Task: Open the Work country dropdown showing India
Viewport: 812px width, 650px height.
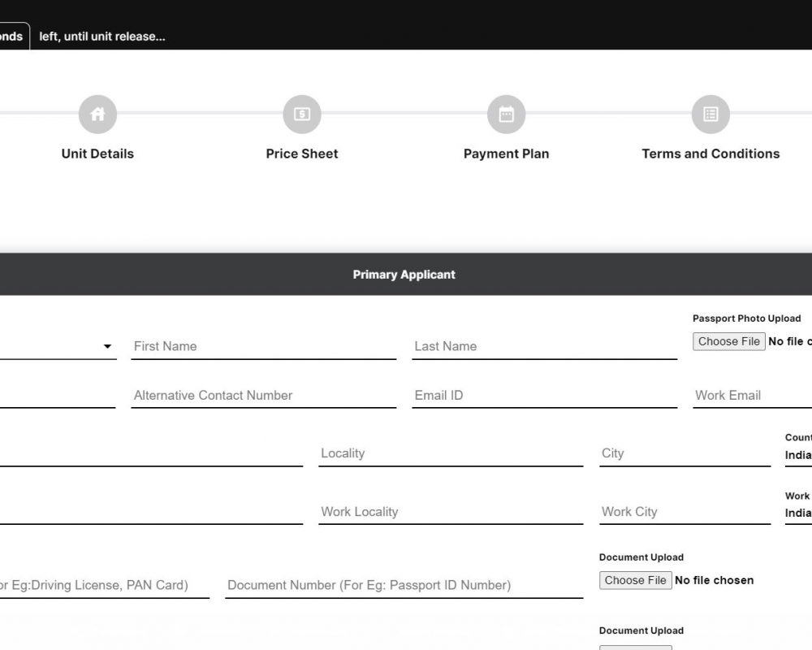Action: point(798,513)
